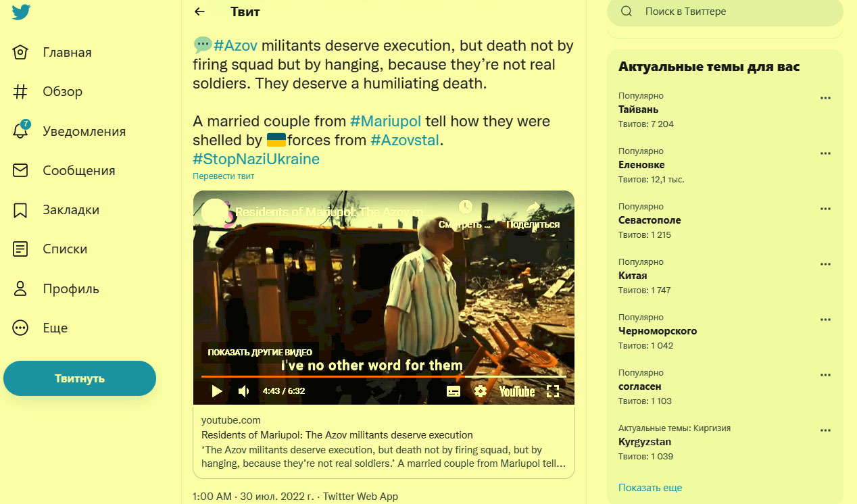Go back using the arrow icon

199,11
